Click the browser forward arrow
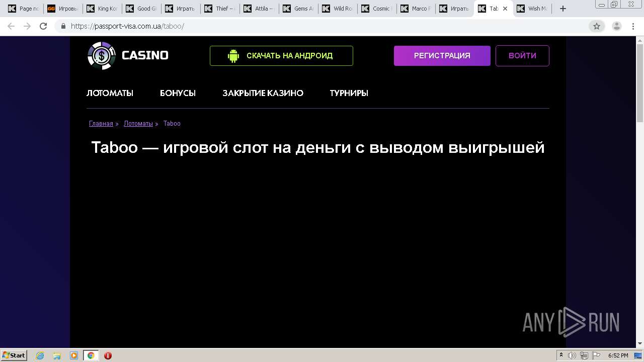Image resolution: width=644 pixels, height=362 pixels. click(27, 26)
